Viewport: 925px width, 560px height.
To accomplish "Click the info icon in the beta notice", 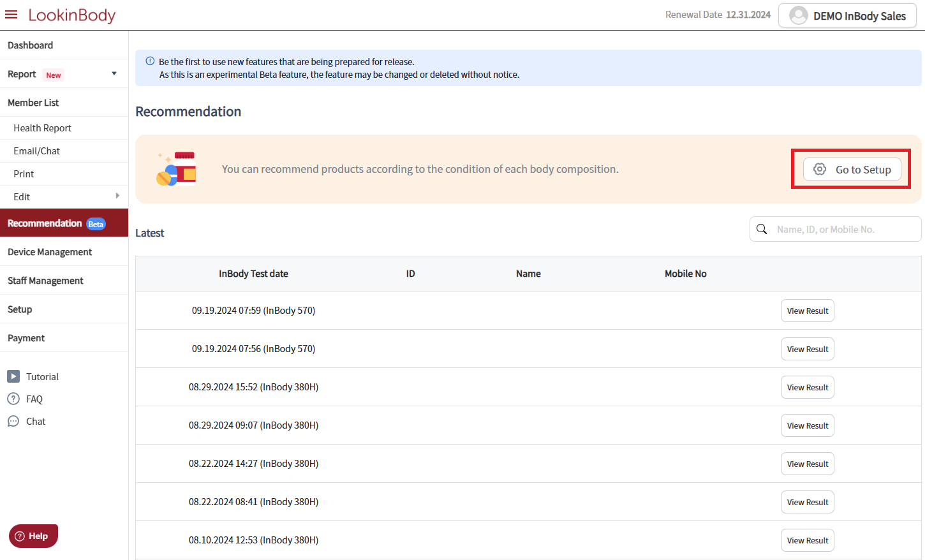I will point(150,61).
